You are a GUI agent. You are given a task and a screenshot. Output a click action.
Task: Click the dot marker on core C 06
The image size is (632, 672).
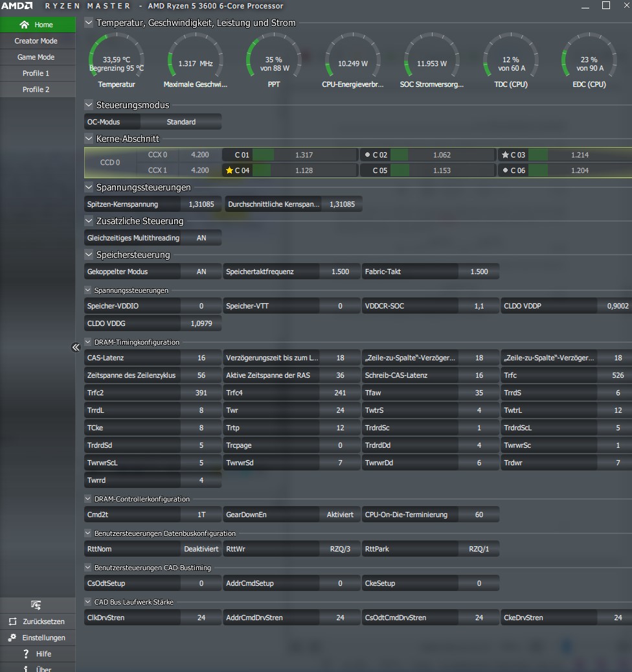[505, 170]
